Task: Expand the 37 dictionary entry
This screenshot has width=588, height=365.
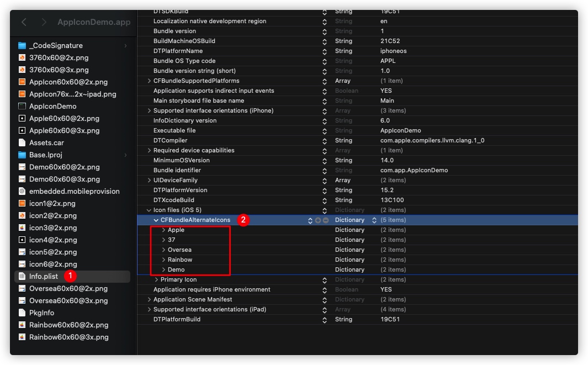Action: [163, 240]
